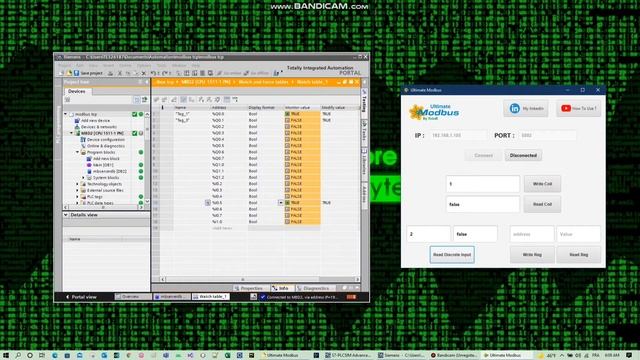Click the Connect button in Ultimate Modbus
Screen dimensions: 640x360
pos(483,156)
